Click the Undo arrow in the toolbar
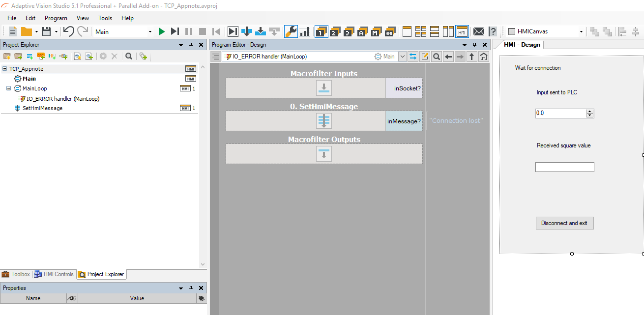The height and width of the screenshot is (315, 644). click(68, 31)
